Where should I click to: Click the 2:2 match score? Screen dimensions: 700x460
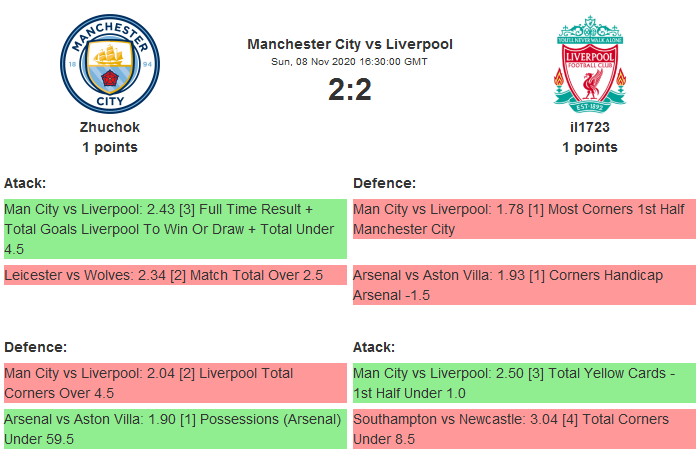(350, 90)
